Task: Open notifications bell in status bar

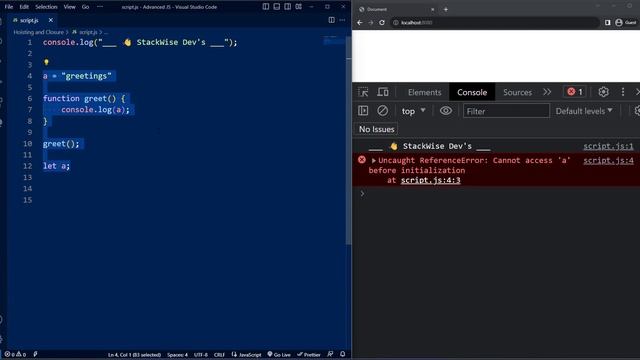Action: (x=342, y=354)
